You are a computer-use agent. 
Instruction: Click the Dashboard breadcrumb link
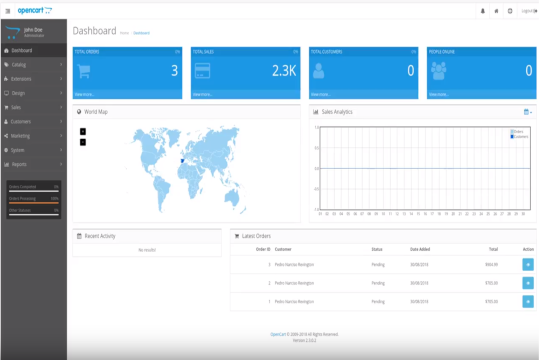click(141, 33)
